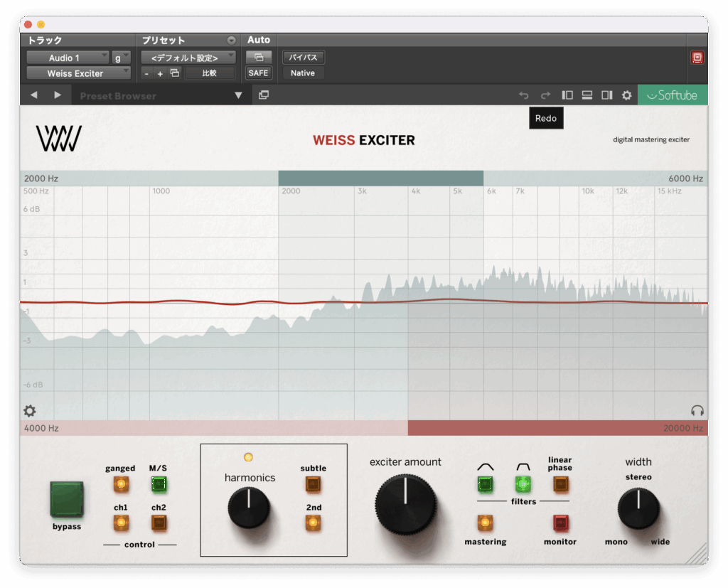This screenshot has width=728, height=588.
Task: Adjust the harmonics knob
Action: point(249,508)
